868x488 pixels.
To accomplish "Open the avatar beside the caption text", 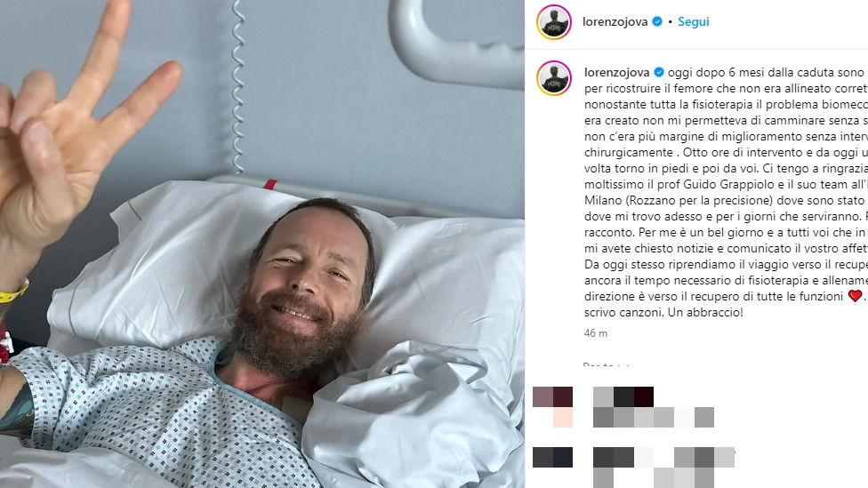I will (x=553, y=78).
